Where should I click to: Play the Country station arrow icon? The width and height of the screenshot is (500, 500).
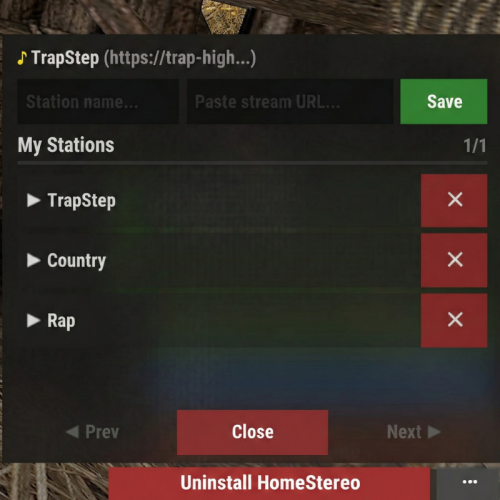(33, 260)
